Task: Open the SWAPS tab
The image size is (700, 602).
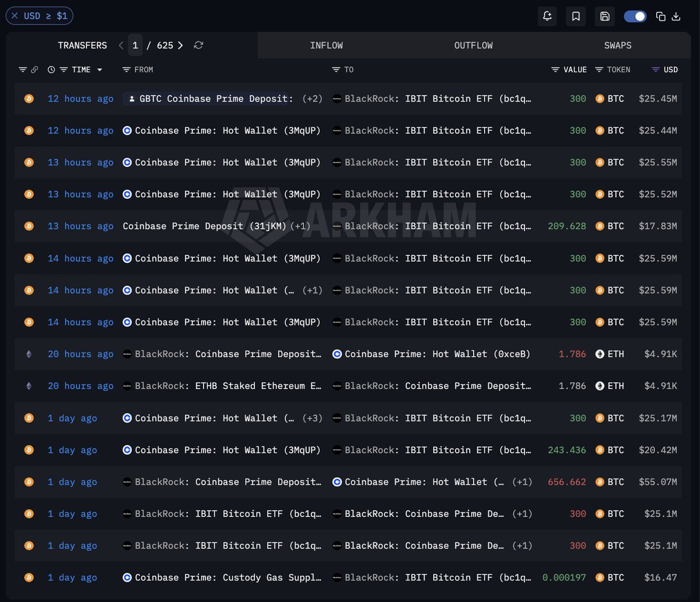Action: point(618,45)
